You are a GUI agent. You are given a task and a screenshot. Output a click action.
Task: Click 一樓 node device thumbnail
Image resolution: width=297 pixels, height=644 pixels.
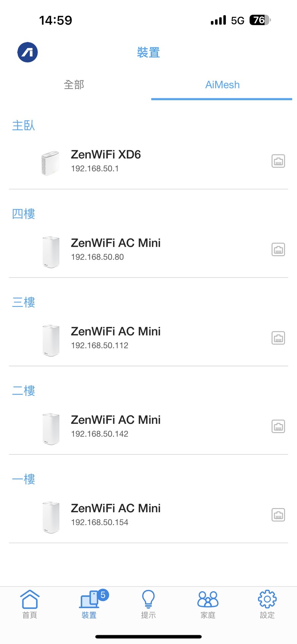point(51,517)
